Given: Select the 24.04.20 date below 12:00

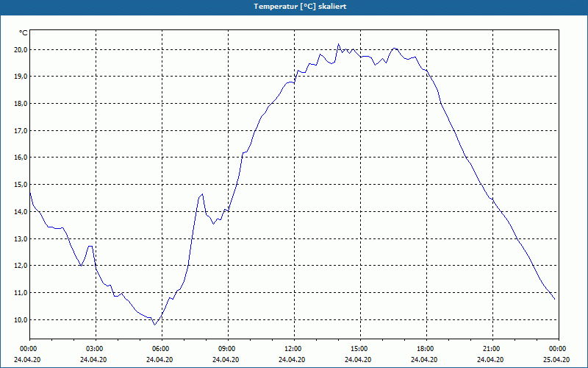Looking at the screenshot, I should (292, 359).
